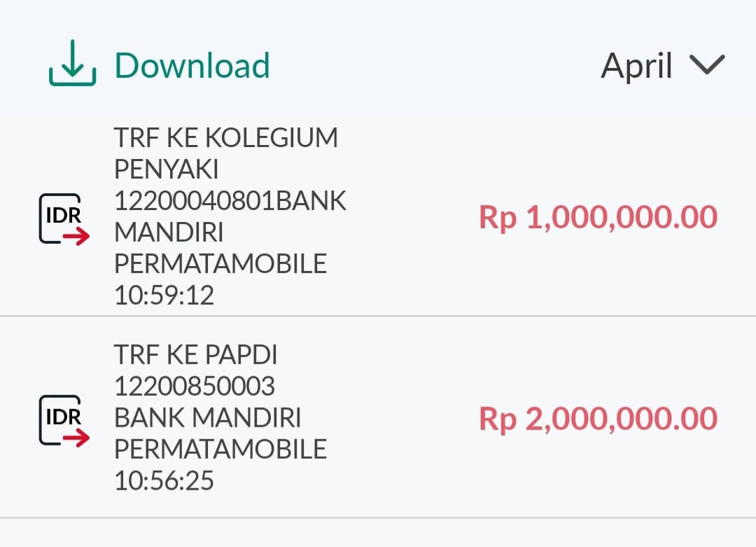Tap the green Download text label
This screenshot has width=756, height=547.
(192, 66)
